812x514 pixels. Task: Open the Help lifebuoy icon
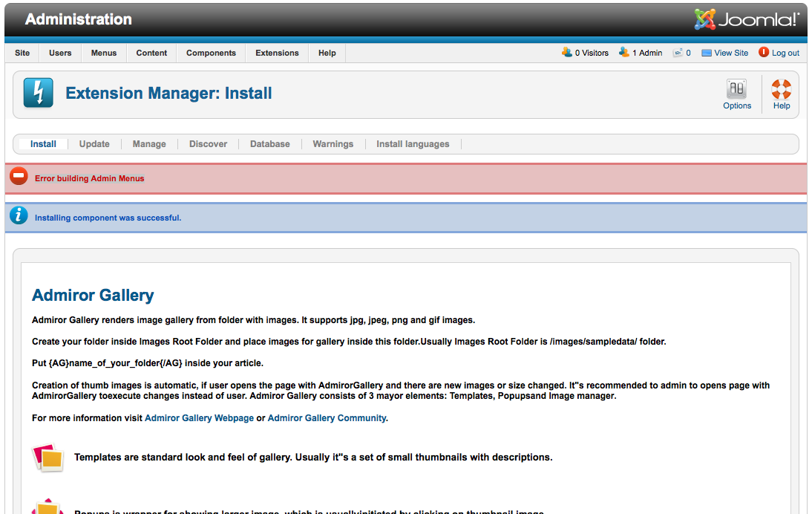[782, 88]
